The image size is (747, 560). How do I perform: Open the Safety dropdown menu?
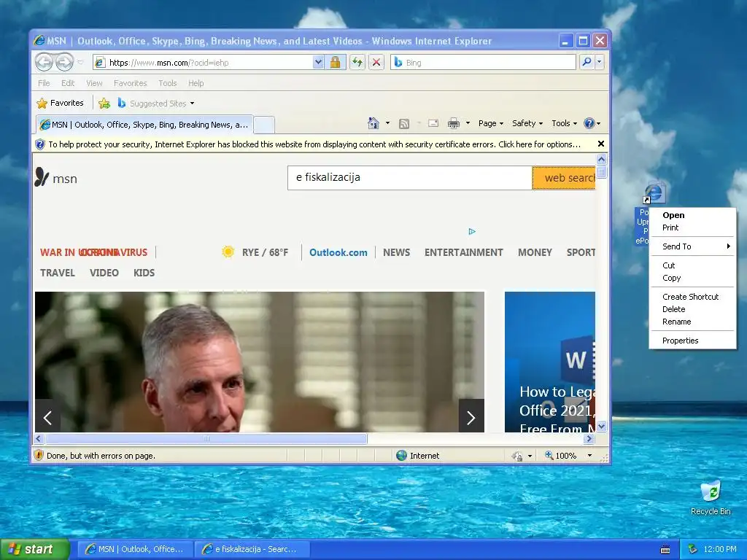click(527, 123)
